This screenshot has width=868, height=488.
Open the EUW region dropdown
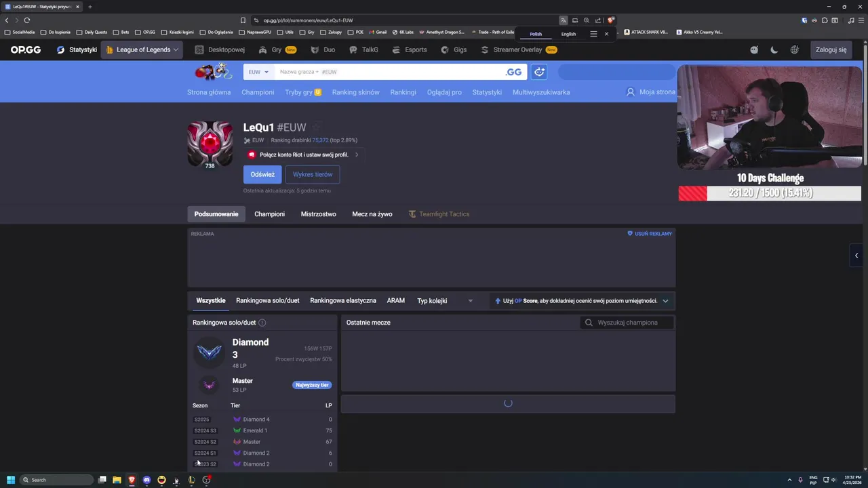258,72
